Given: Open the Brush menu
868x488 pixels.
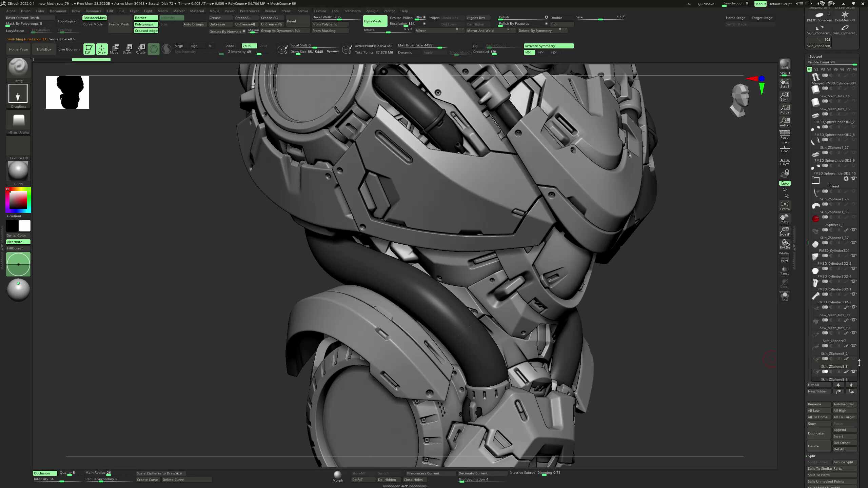Looking at the screenshot, I should coord(25,11).
